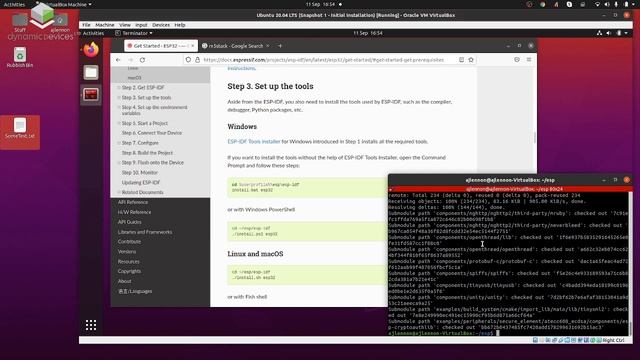Open Updating ESP-IDF sidebar link
Image resolution: width=640 pixels, height=360 pixels.
coord(141,182)
